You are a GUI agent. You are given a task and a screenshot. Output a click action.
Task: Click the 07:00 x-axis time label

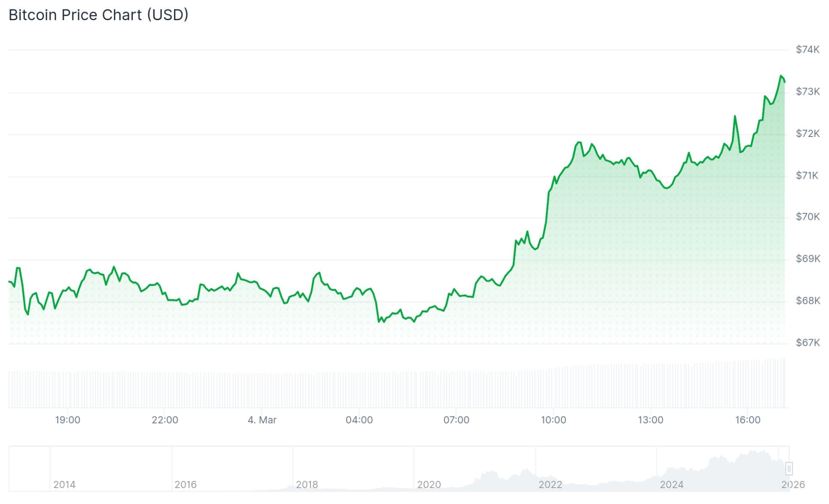click(x=456, y=420)
